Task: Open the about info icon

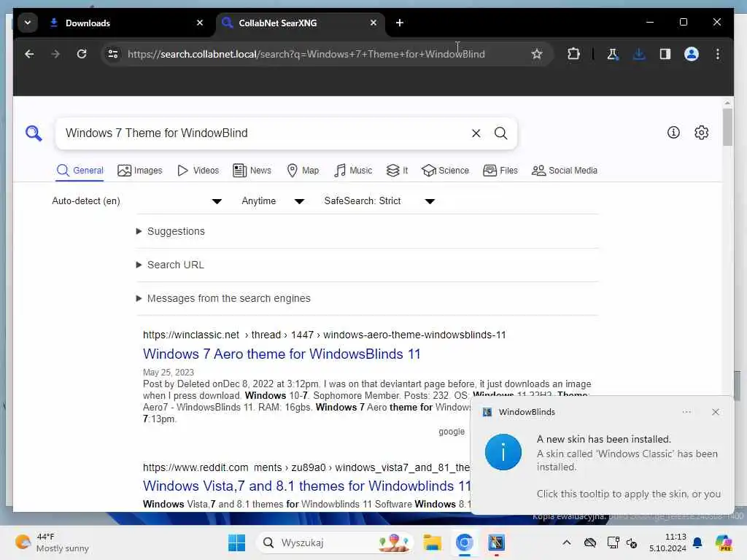Action: click(673, 133)
